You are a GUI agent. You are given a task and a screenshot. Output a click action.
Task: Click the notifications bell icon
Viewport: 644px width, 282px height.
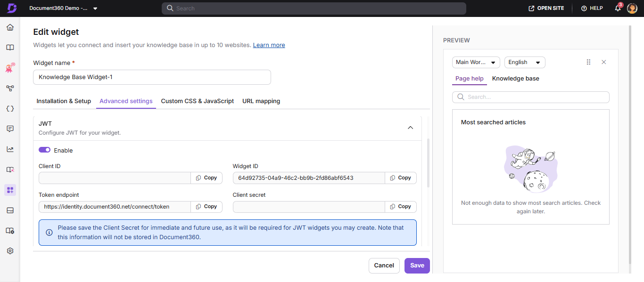coord(618,8)
